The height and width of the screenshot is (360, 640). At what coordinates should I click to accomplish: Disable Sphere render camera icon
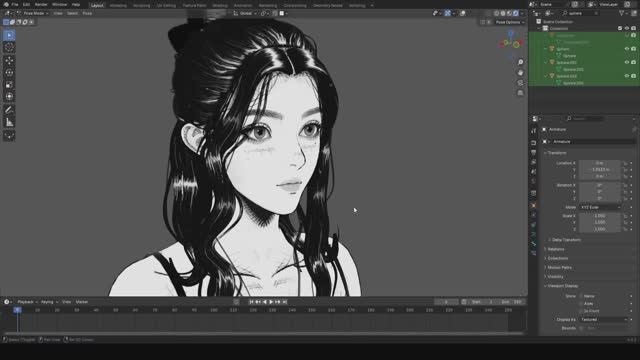(x=633, y=49)
